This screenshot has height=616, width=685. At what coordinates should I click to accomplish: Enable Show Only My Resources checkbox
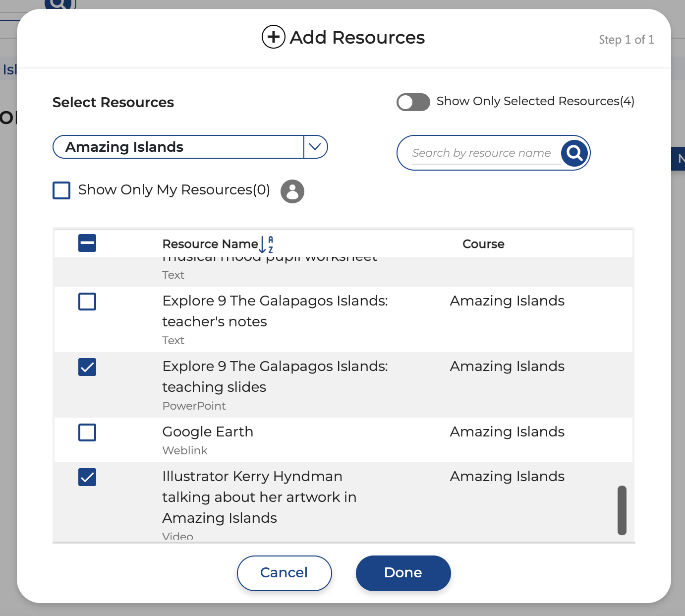click(x=61, y=190)
